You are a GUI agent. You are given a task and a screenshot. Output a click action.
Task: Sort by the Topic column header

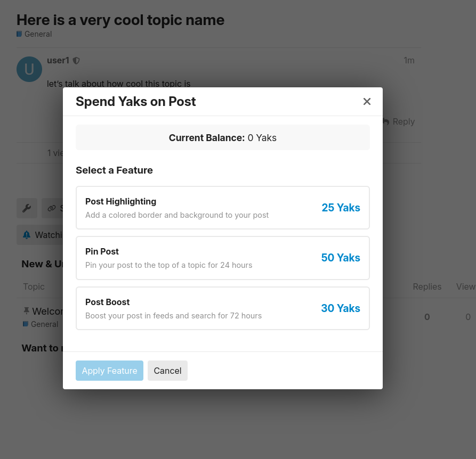tap(34, 286)
